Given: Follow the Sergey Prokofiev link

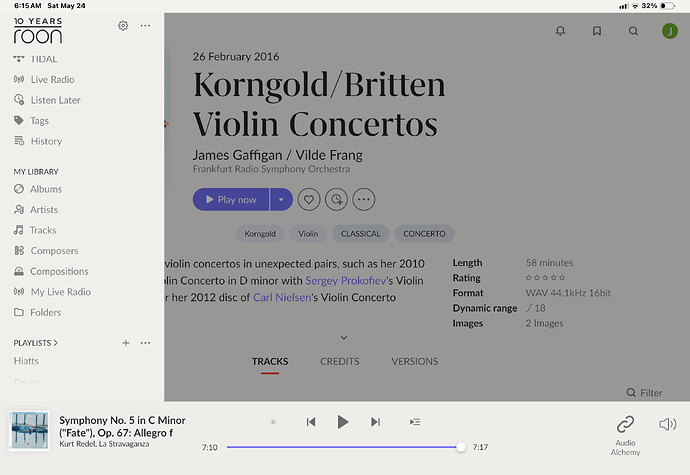Looking at the screenshot, I should (x=345, y=280).
